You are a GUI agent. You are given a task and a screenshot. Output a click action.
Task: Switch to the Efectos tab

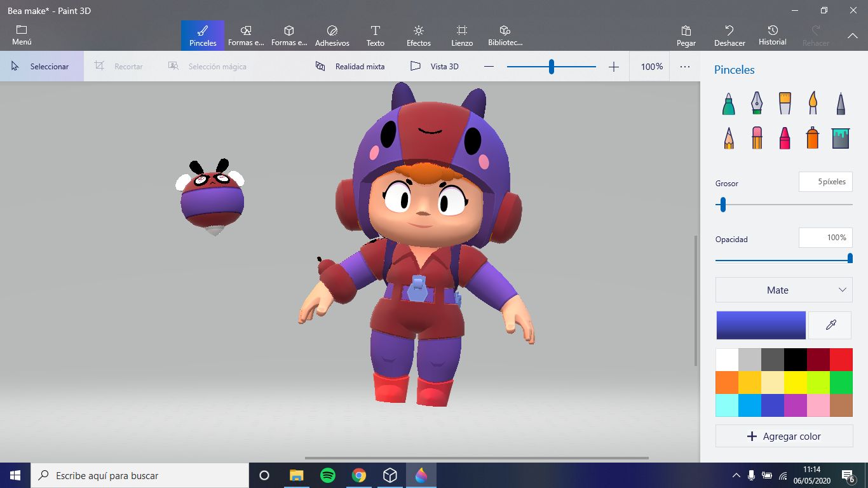click(x=418, y=35)
